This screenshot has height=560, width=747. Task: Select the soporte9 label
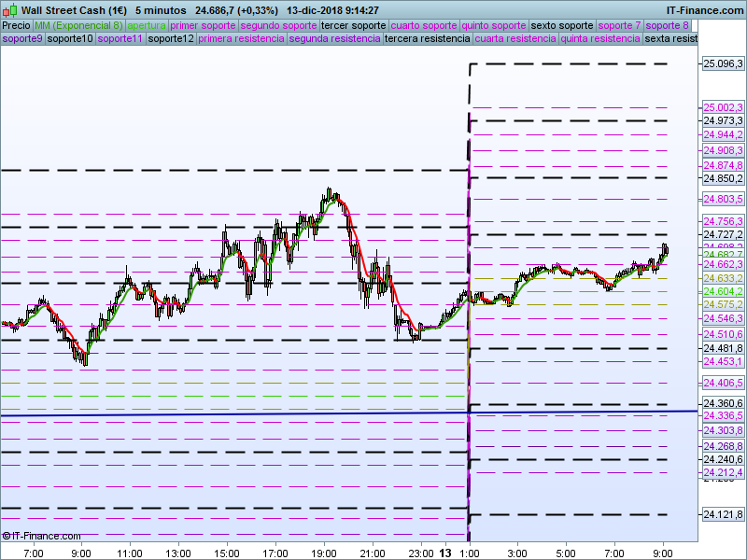coord(22,38)
